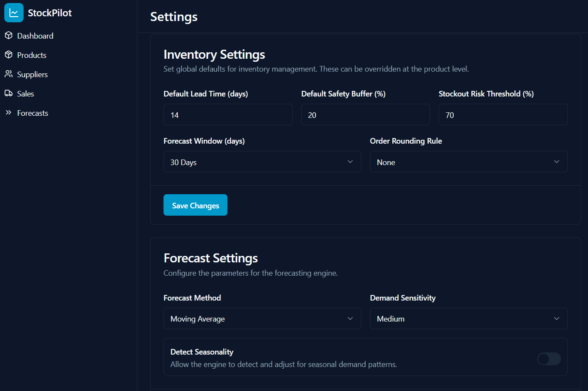Switch to the Sales section

tap(25, 93)
